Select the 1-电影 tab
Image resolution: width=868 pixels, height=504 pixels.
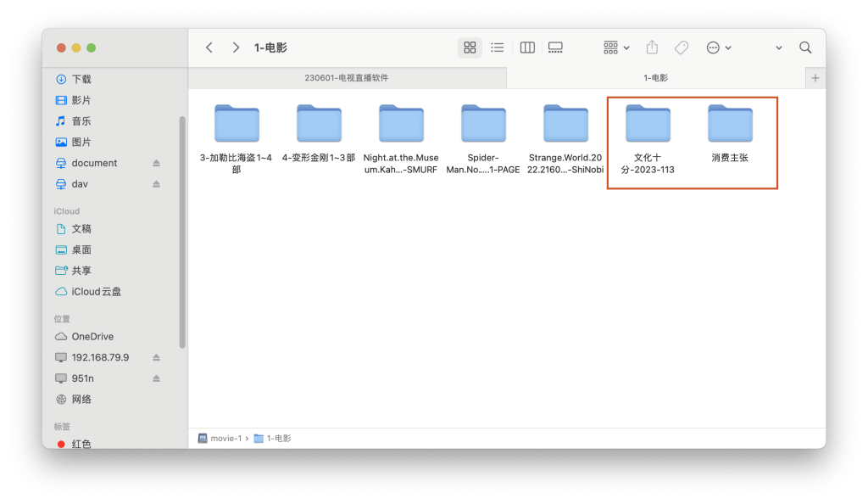pyautogui.click(x=655, y=78)
